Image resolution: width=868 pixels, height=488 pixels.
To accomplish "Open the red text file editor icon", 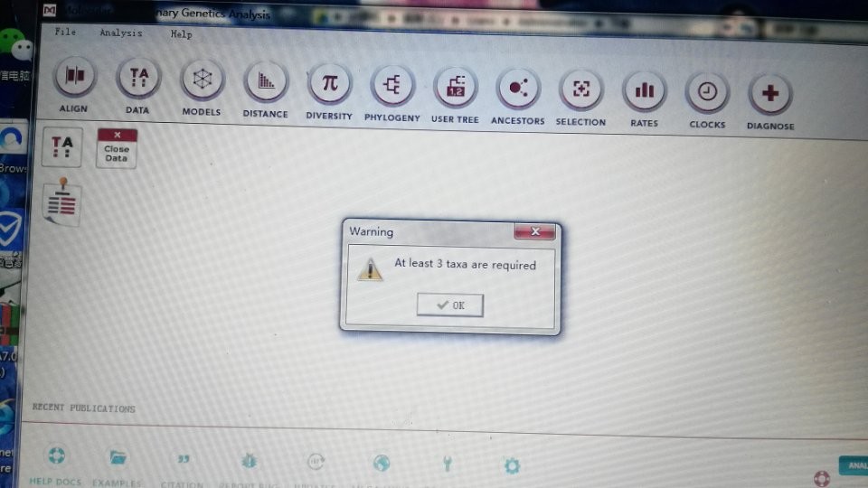I will 61,202.
